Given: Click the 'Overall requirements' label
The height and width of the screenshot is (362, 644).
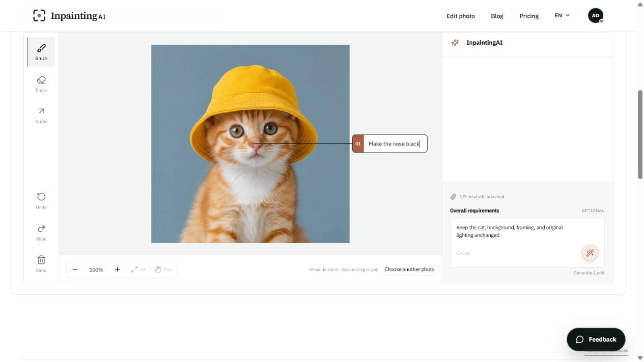Looking at the screenshot, I should click(x=474, y=210).
